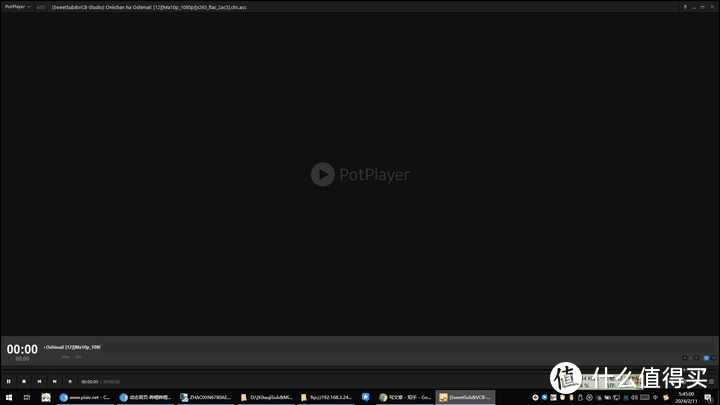Click the current playback time 00:00:00 label
Image resolution: width=720 pixels, height=405 pixels.
tap(90, 381)
